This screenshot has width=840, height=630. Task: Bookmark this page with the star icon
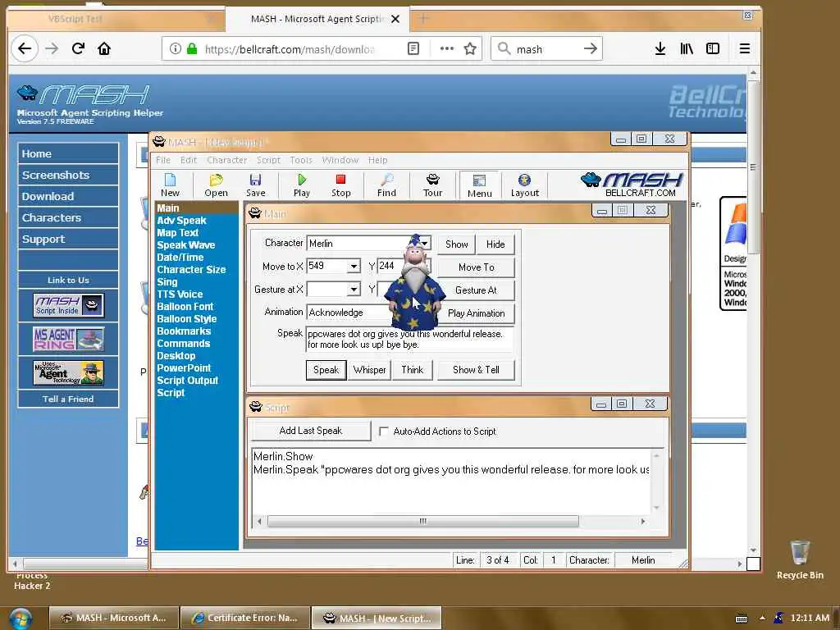point(470,48)
